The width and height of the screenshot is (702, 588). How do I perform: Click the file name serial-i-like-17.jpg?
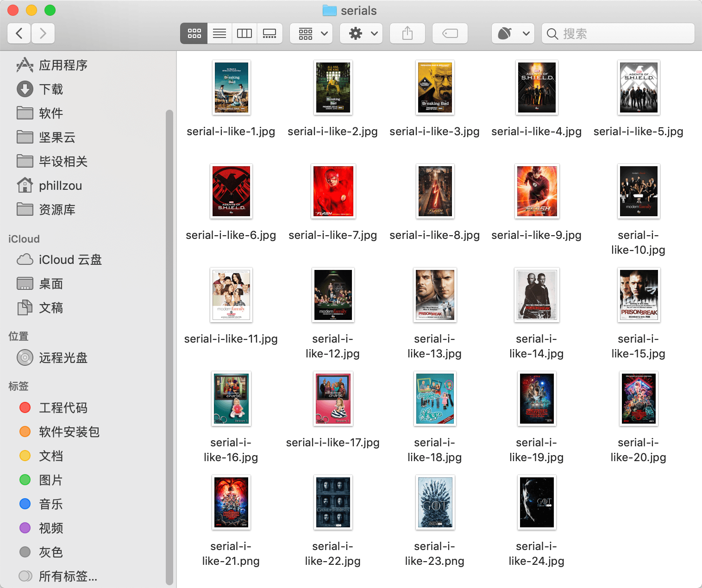coord(332,443)
